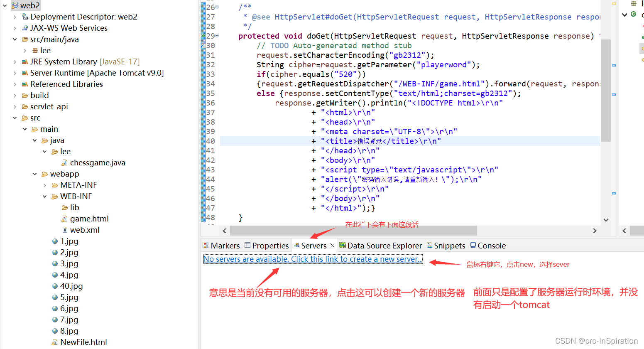Click the web.xml file icon
Viewport: 644px width, 349px height.
tap(65, 230)
